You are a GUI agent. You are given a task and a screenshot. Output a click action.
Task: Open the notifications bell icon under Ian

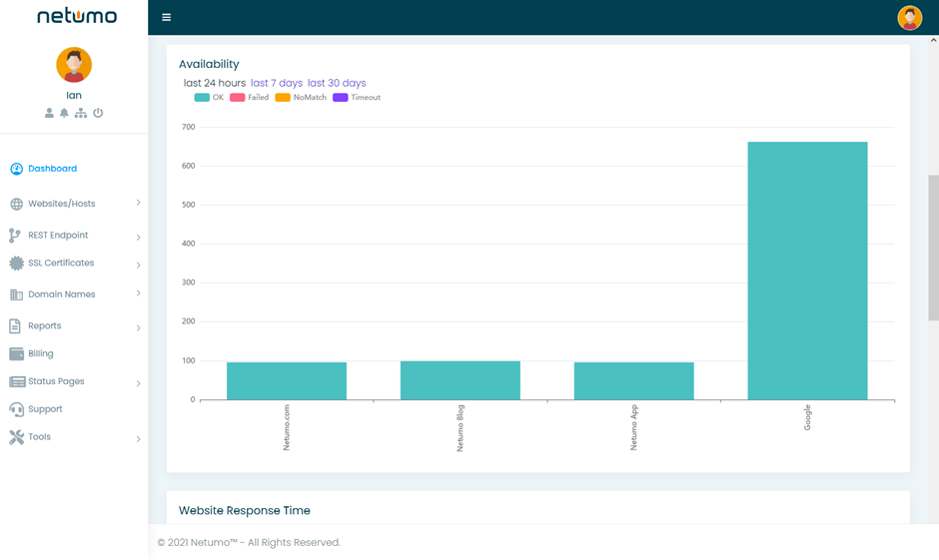pos(64,113)
